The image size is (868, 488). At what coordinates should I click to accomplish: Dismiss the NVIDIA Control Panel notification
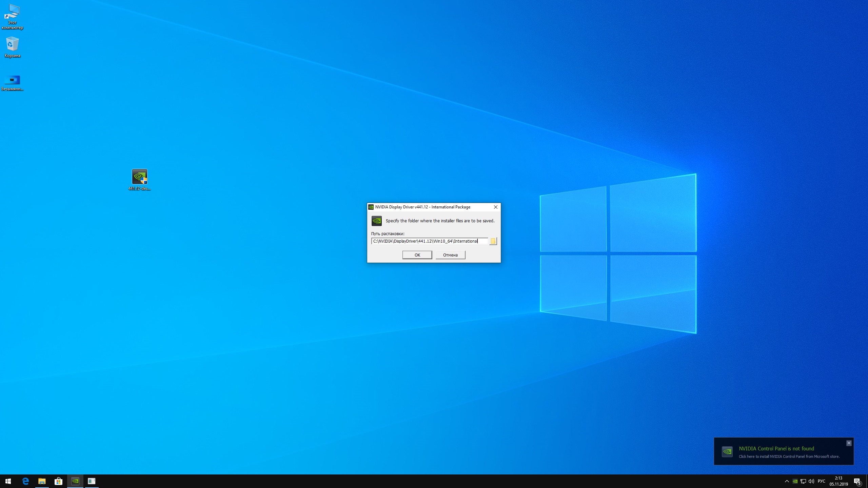pos(849,443)
